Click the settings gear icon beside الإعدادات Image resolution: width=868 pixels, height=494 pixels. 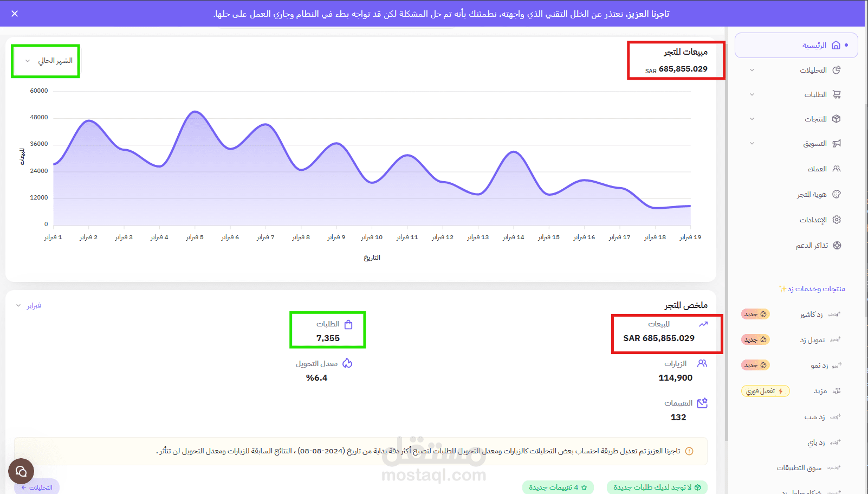837,220
